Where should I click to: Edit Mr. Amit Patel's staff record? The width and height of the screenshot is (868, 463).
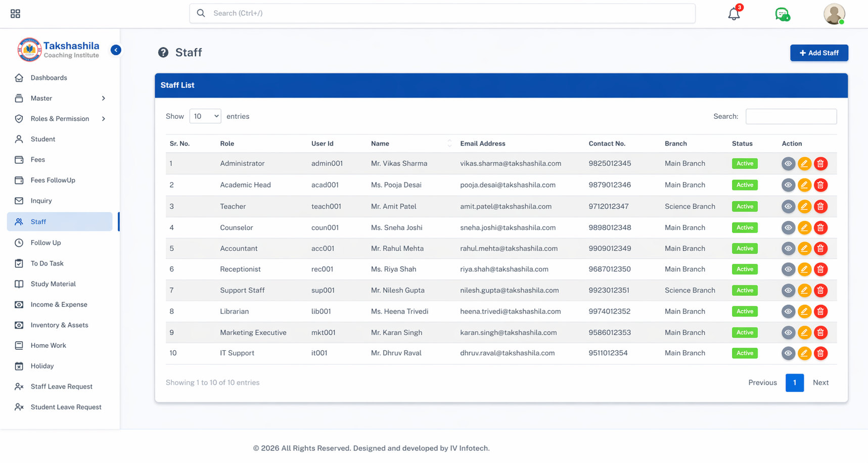804,206
